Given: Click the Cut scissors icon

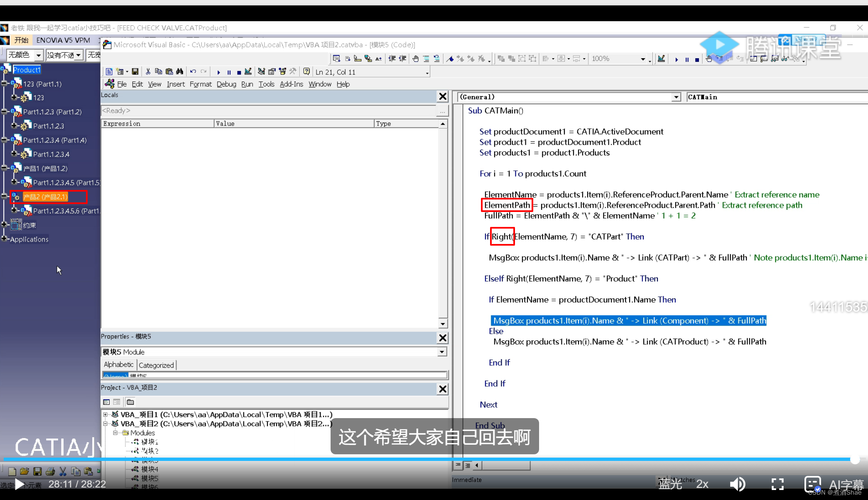Looking at the screenshot, I should [148, 72].
